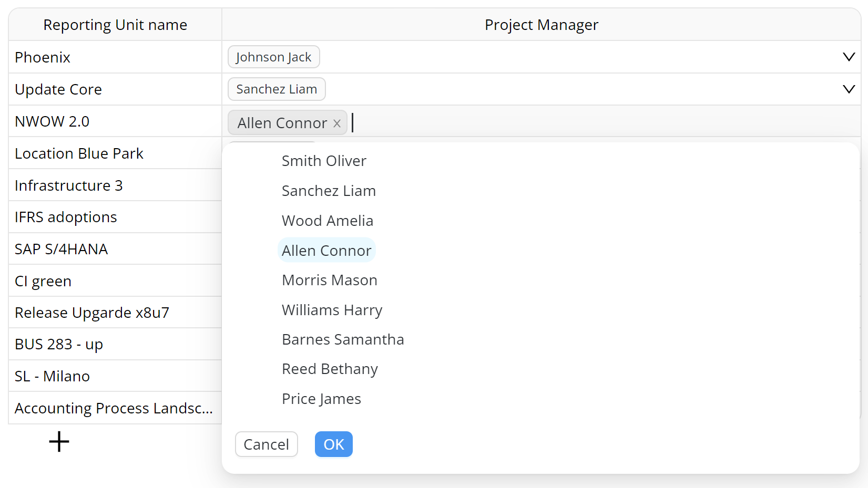Pick Barnes Samantha from dropdown
This screenshot has width=868, height=488.
343,339
